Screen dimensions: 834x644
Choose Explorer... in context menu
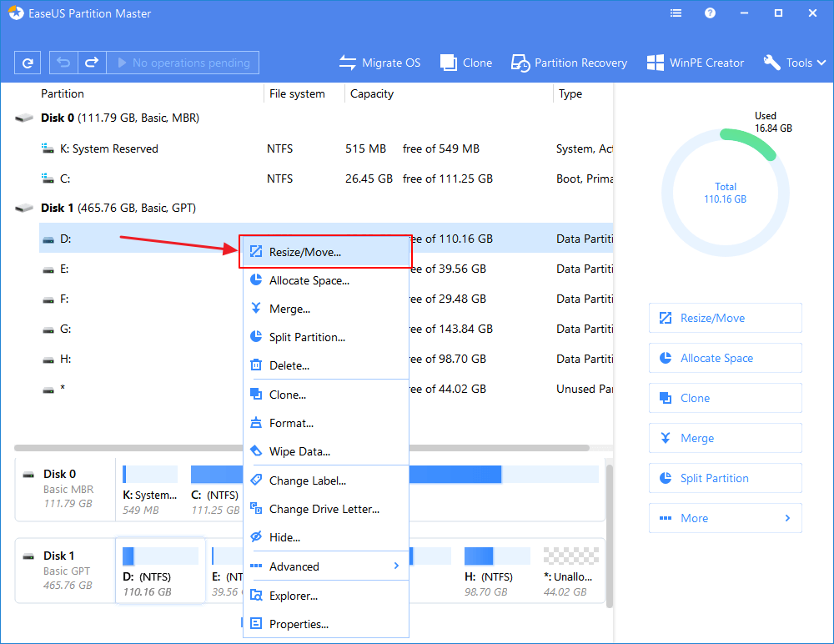[x=325, y=596]
